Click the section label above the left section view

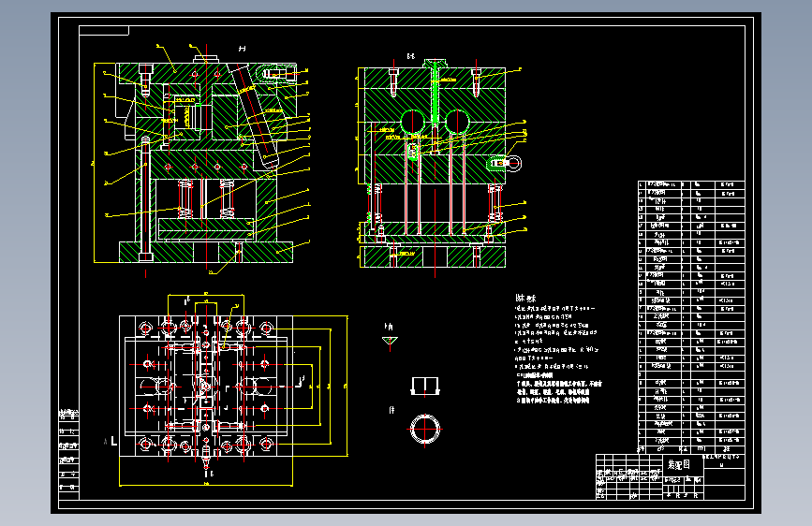242,49
